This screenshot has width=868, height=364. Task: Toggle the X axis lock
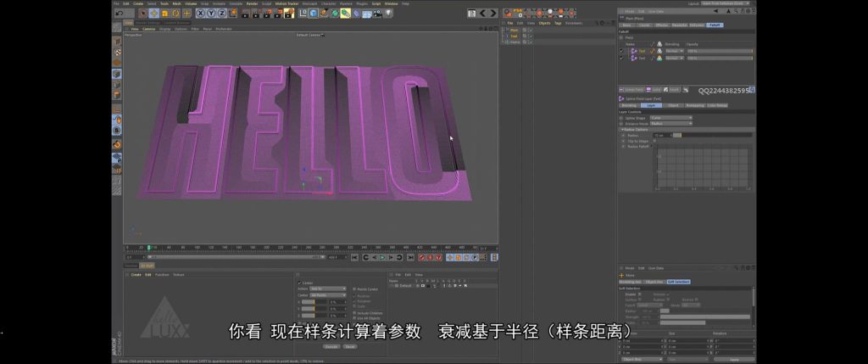pos(200,14)
